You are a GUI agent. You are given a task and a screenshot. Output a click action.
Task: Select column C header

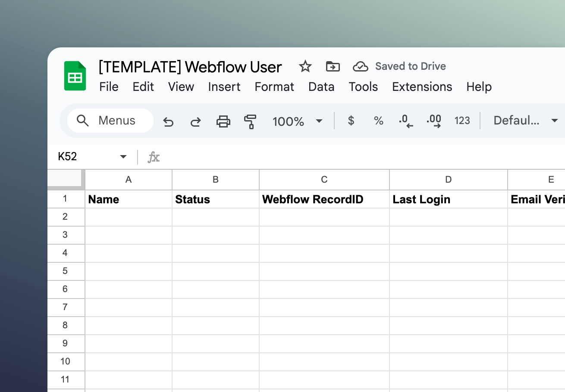(324, 180)
